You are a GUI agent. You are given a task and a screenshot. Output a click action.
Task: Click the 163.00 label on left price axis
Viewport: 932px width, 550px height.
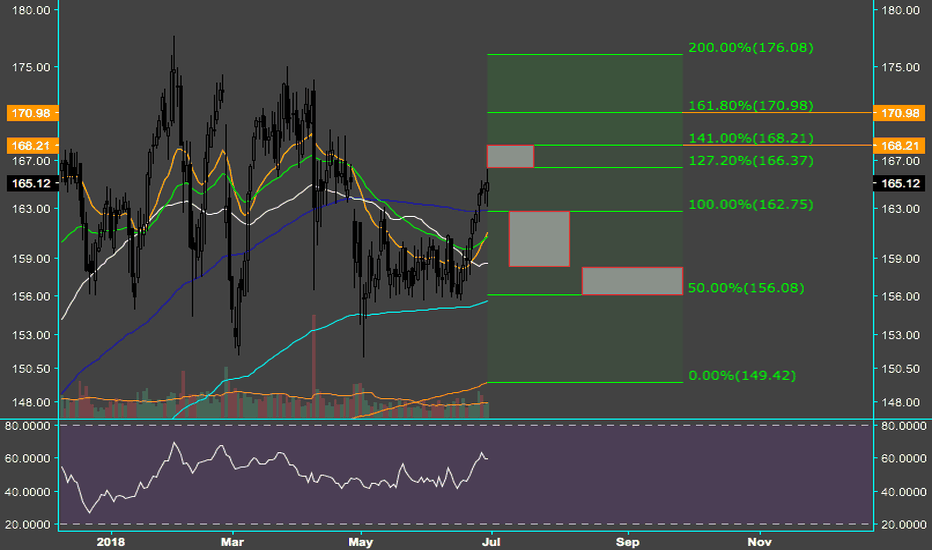tap(31, 209)
